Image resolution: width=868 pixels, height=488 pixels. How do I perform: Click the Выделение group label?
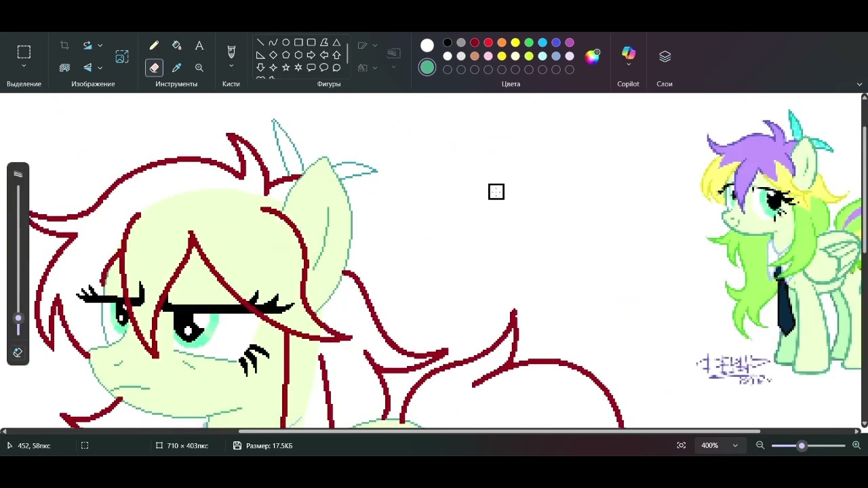24,84
